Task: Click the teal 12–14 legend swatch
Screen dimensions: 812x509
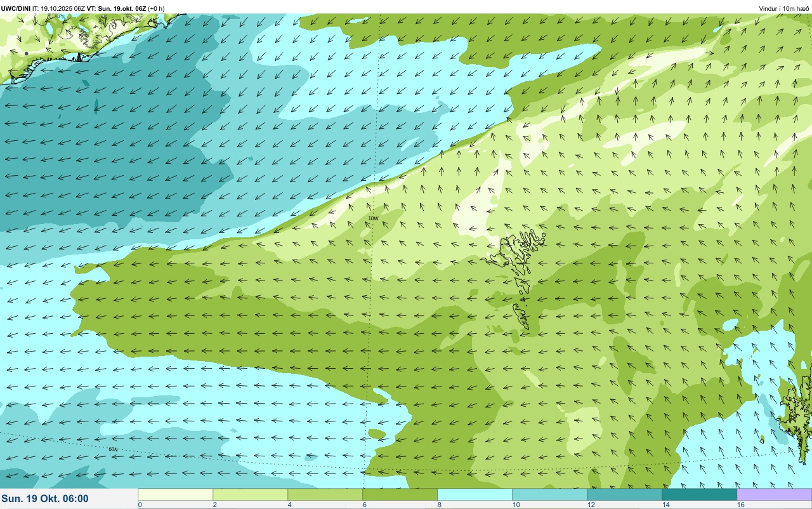Action: [x=624, y=494]
